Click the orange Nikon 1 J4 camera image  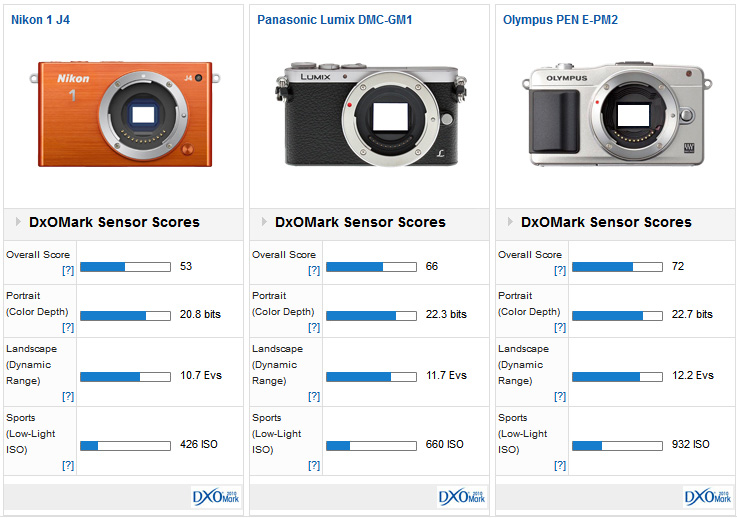tap(125, 113)
